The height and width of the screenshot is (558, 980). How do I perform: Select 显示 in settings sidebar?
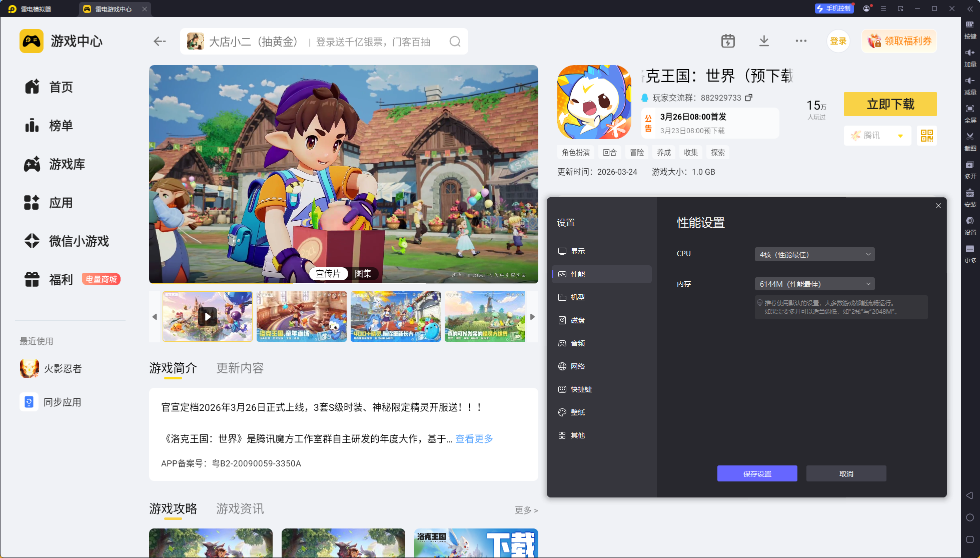point(577,251)
